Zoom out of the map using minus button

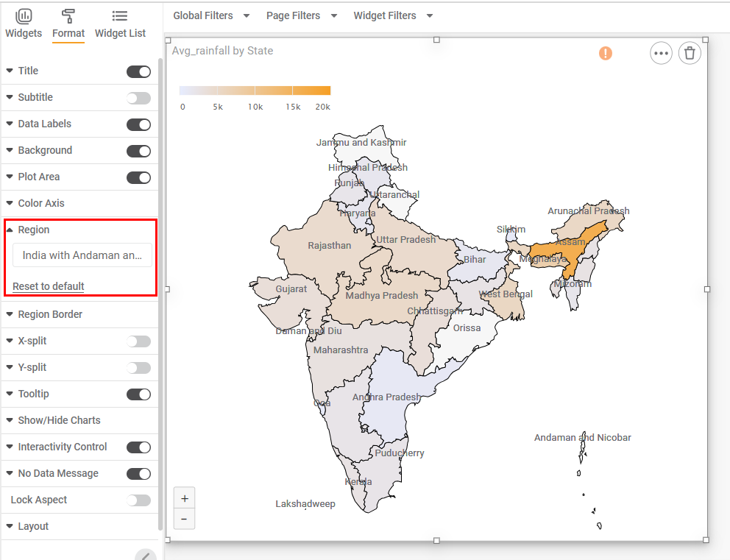coord(184,519)
